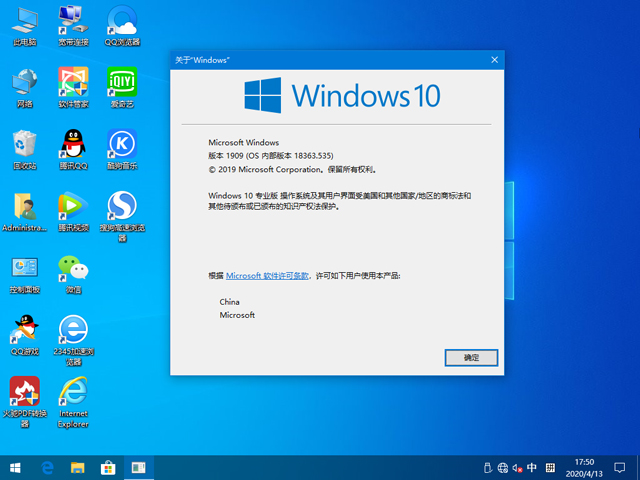Launch the Internet Explorer desktop shortcut
Image resolution: width=640 pixels, height=480 pixels.
pos(73,402)
